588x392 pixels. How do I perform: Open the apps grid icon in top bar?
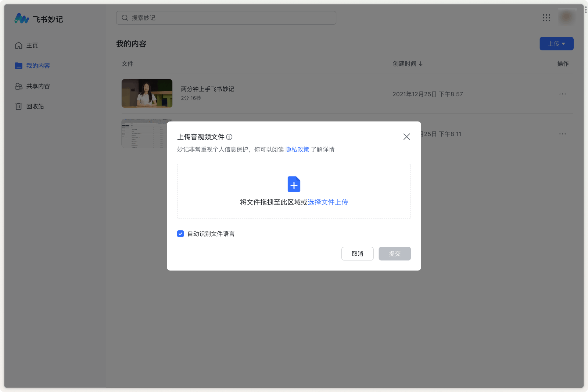pyautogui.click(x=546, y=18)
